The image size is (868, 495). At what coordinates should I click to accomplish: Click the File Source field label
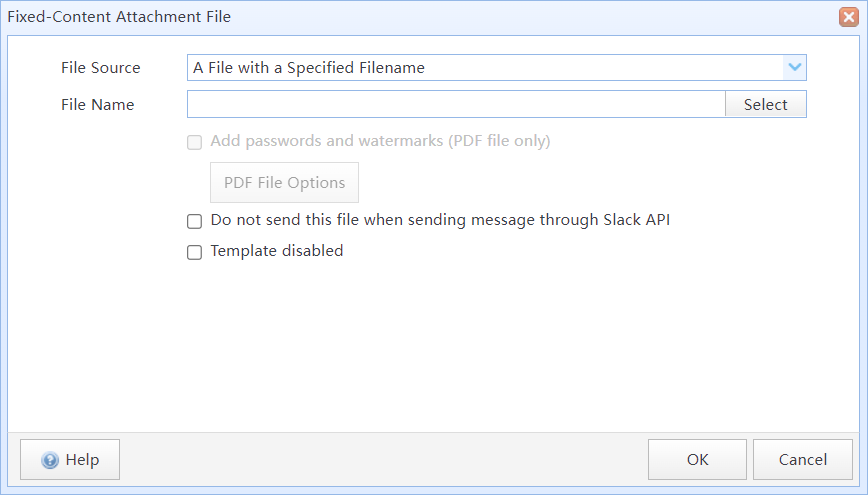tap(101, 68)
